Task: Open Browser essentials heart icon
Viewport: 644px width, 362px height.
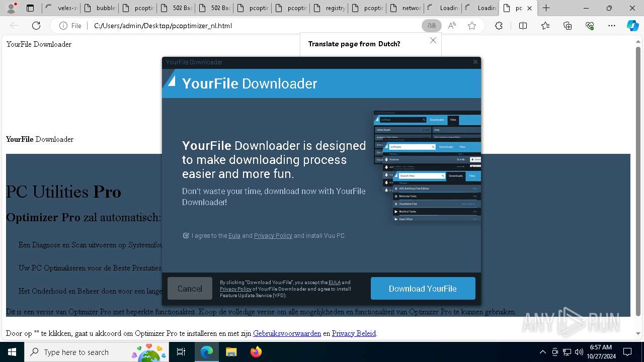Action: point(590,26)
